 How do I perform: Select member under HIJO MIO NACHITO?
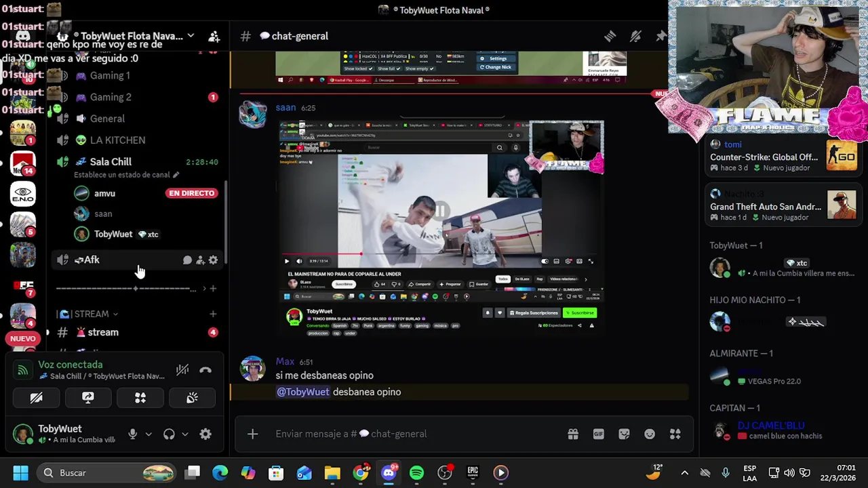783,322
